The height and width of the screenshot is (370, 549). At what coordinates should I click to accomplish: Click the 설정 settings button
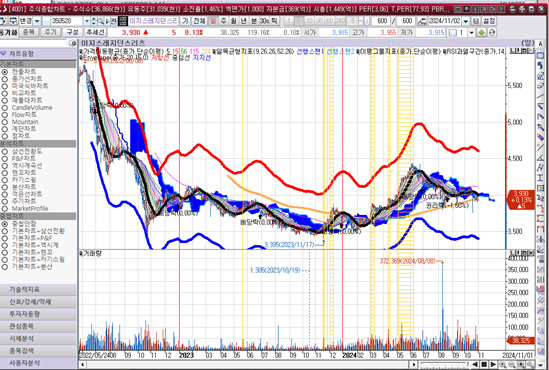pyautogui.click(x=489, y=21)
